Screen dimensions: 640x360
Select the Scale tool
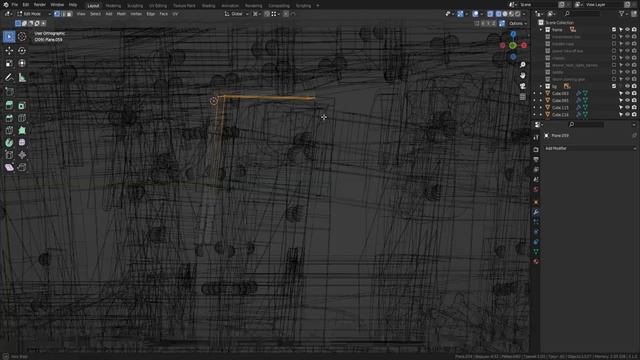coord(9,63)
